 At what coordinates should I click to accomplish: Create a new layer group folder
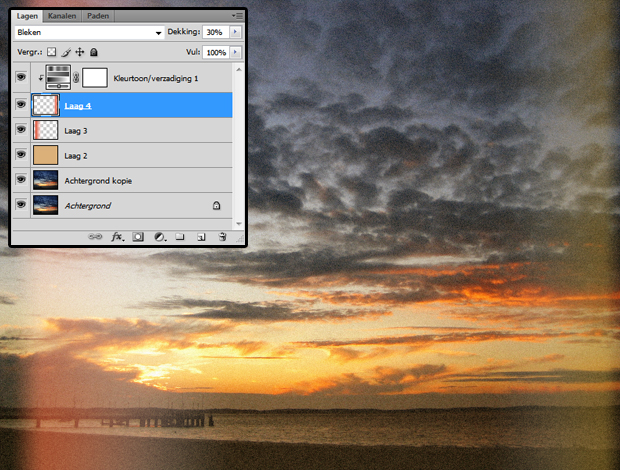pyautogui.click(x=180, y=236)
